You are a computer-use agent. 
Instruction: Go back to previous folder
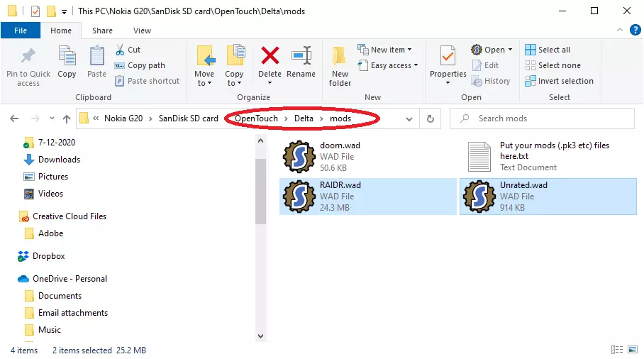[14, 118]
